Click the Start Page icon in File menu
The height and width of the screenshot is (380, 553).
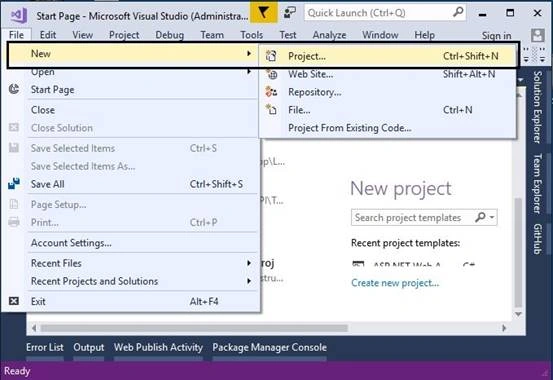pos(14,89)
